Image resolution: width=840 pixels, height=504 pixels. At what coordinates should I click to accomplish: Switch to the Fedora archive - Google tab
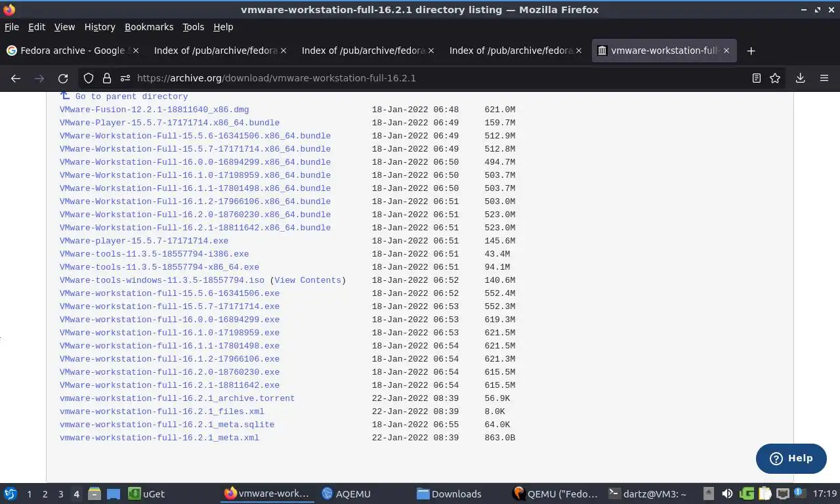click(x=73, y=51)
